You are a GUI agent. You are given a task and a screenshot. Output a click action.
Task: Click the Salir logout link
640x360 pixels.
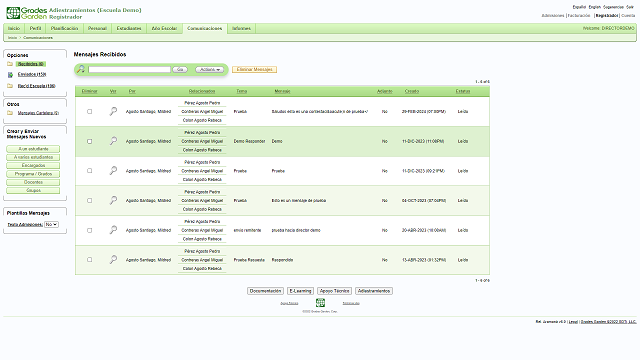pyautogui.click(x=630, y=7)
